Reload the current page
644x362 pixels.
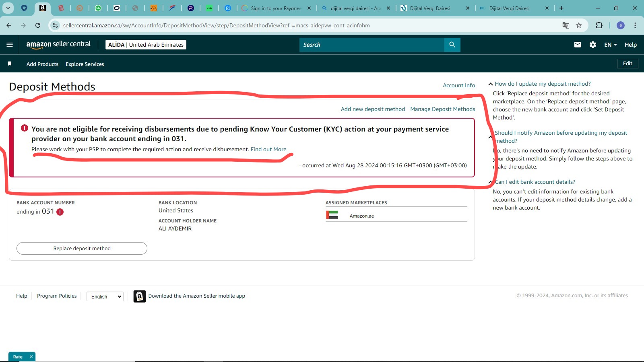click(x=38, y=25)
